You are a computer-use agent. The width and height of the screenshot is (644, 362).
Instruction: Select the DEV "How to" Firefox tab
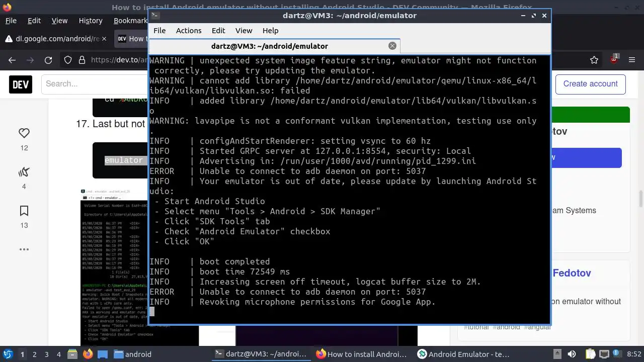point(131,39)
